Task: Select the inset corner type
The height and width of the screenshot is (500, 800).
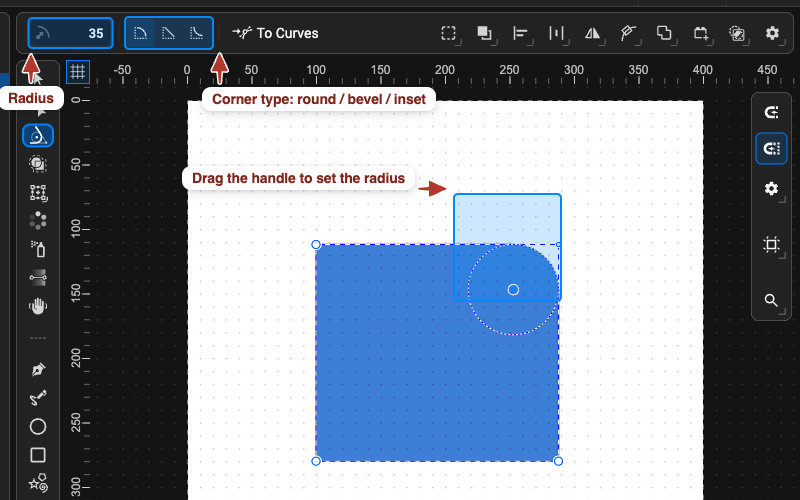Action: pos(197,33)
